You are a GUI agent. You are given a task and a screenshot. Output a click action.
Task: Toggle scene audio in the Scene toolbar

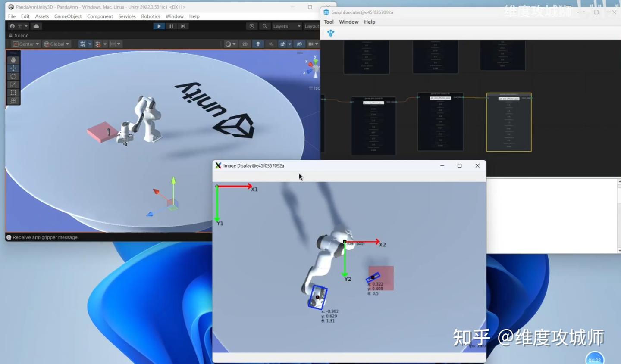click(x=270, y=44)
